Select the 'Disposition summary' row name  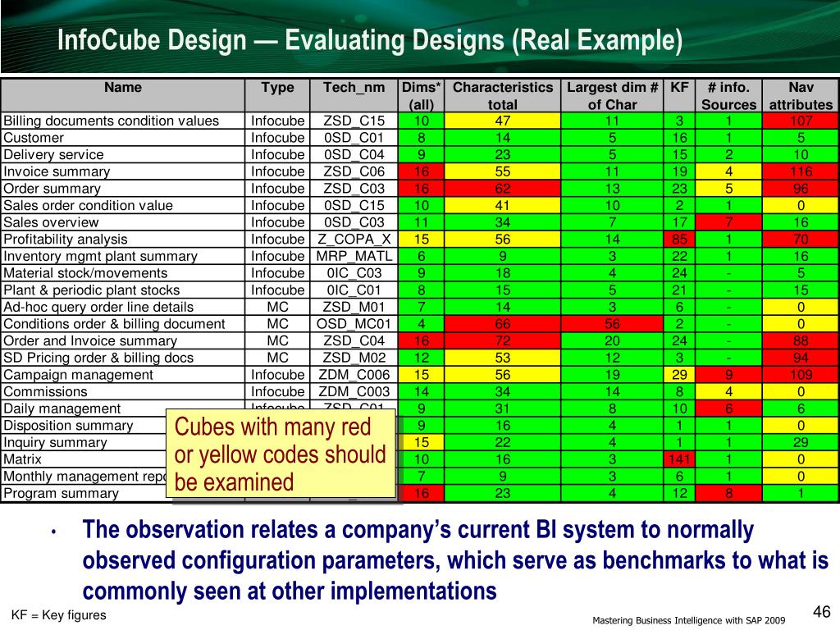click(x=68, y=426)
